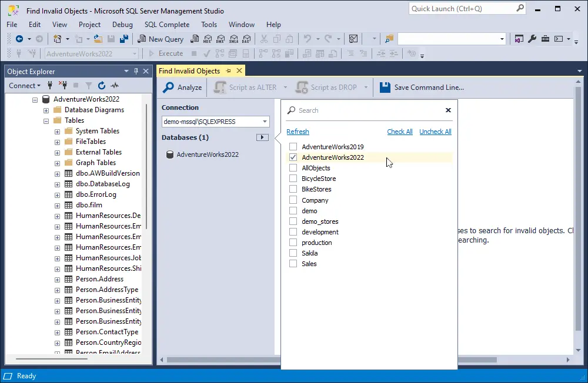Click the Save Command Line floppy icon
This screenshot has width=588, height=383.
385,88
